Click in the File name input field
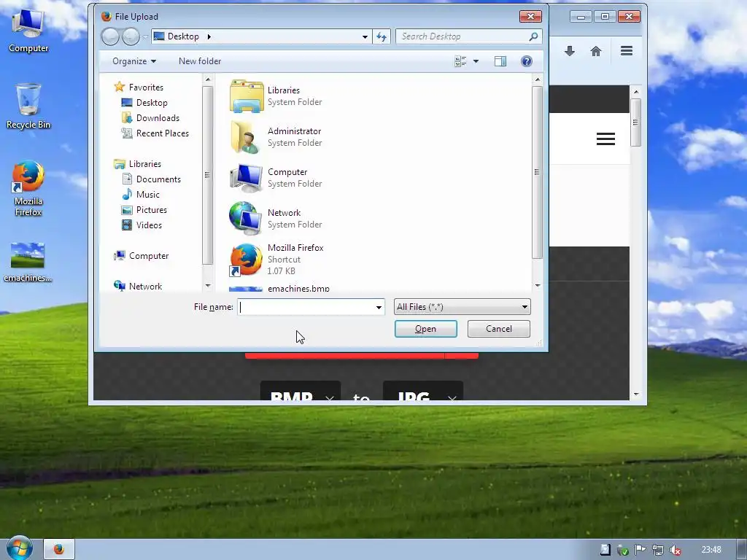 [306, 307]
